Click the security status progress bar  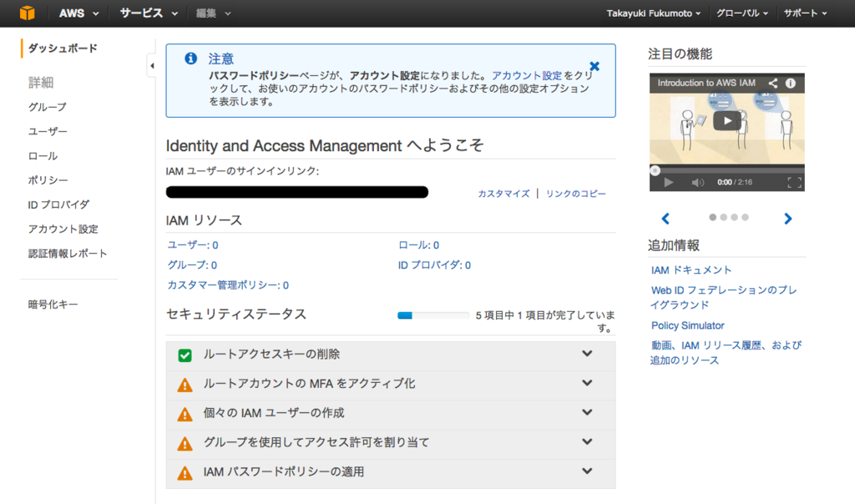(433, 315)
